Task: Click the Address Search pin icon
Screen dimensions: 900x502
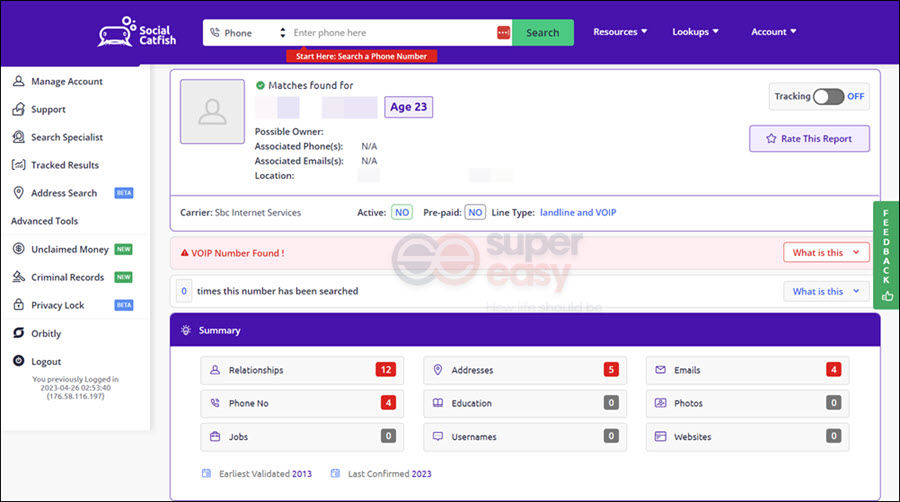Action: (18, 193)
